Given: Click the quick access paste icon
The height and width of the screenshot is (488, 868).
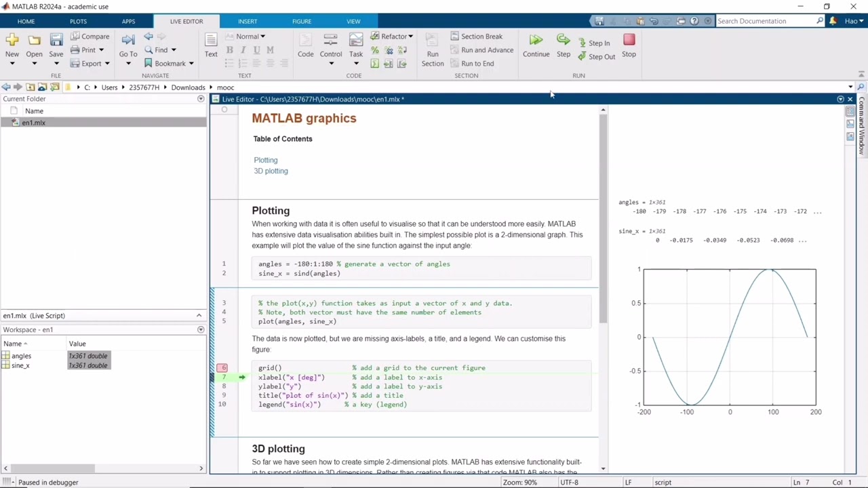Looking at the screenshot, I should [640, 21].
